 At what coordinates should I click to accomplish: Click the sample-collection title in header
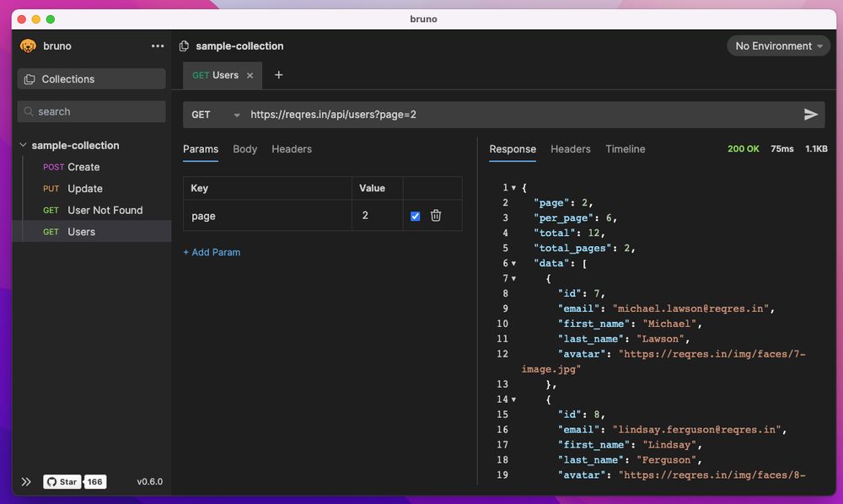(x=239, y=46)
